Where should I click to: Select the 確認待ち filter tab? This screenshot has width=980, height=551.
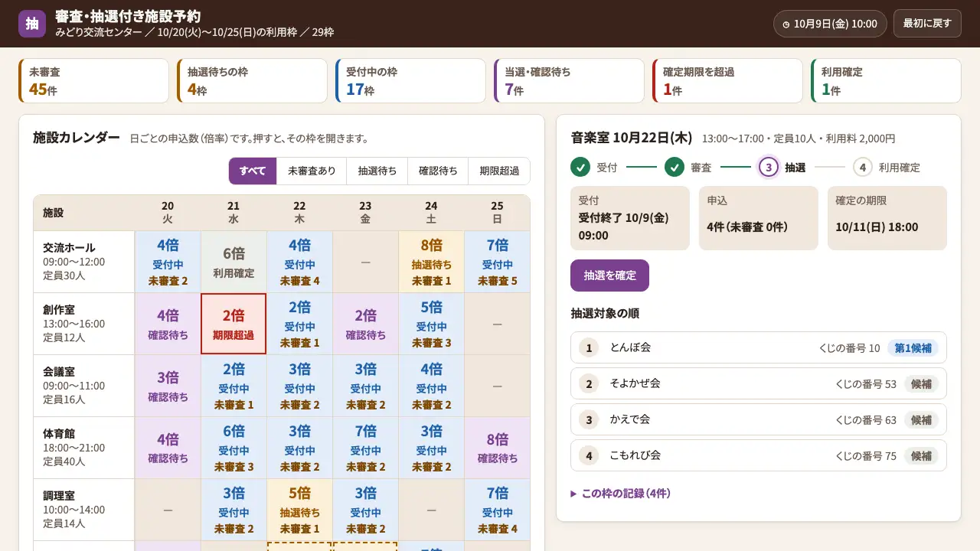(438, 171)
